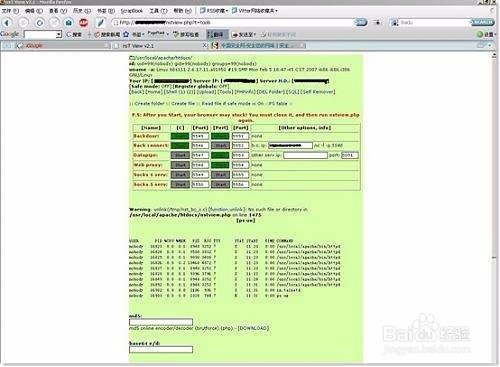This screenshot has height=367, width=500.
Task: Click the [Tools] link
Action: pyautogui.click(x=226, y=92)
